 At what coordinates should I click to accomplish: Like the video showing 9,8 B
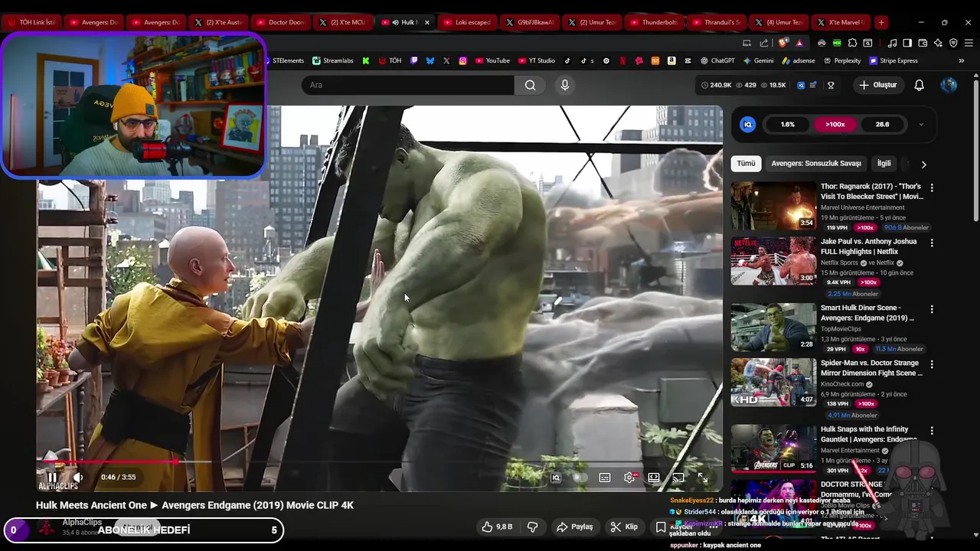tap(496, 527)
